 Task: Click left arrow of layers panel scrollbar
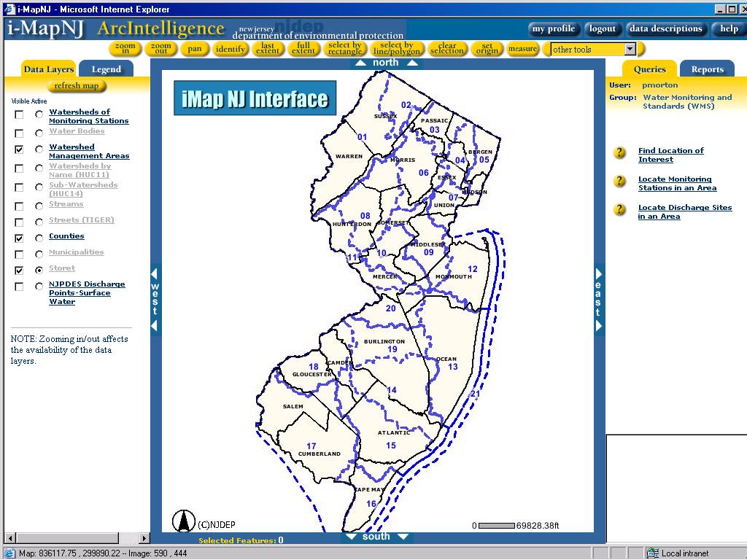(10, 538)
